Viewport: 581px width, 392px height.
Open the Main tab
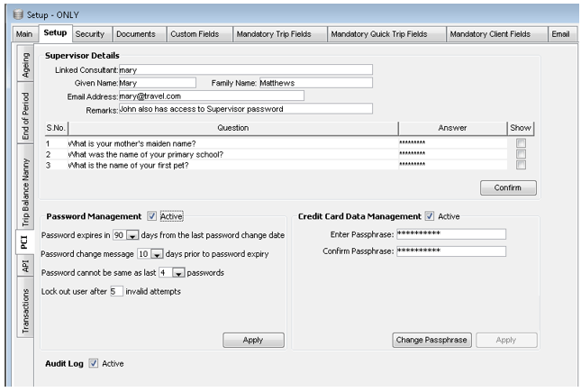[x=24, y=34]
